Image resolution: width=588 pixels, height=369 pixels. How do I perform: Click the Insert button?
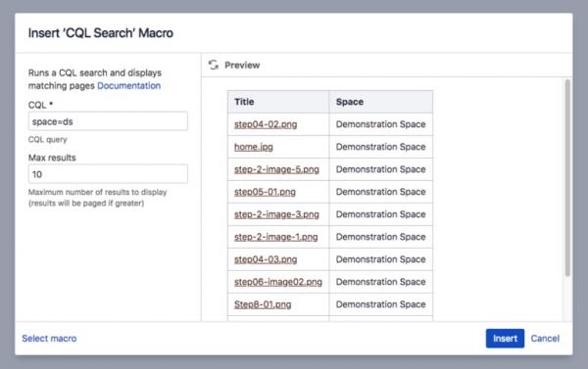[505, 339]
